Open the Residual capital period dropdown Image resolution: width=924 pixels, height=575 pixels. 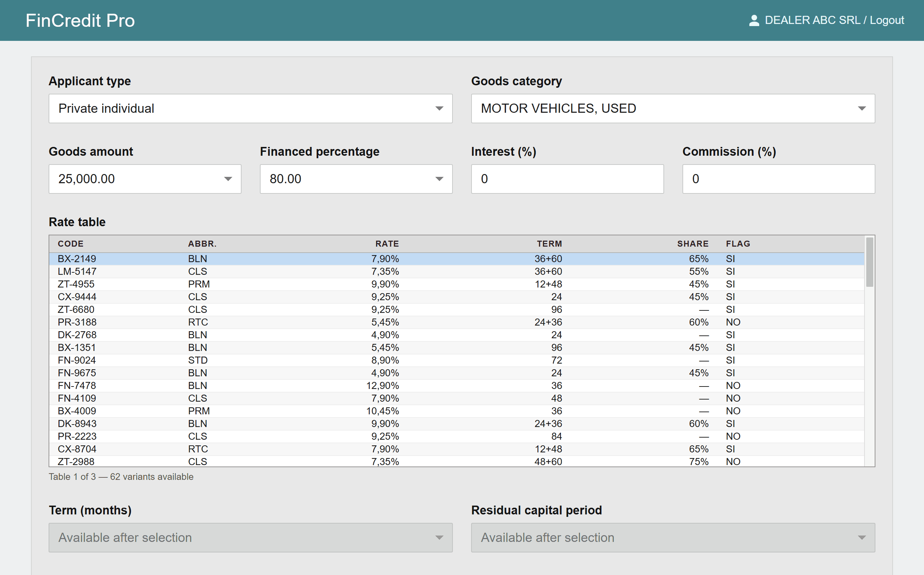673,537
